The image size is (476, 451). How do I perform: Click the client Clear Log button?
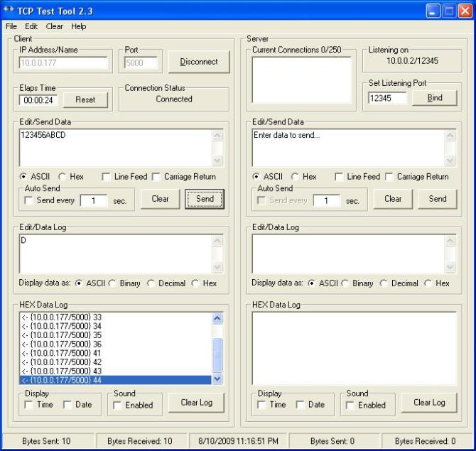(196, 403)
